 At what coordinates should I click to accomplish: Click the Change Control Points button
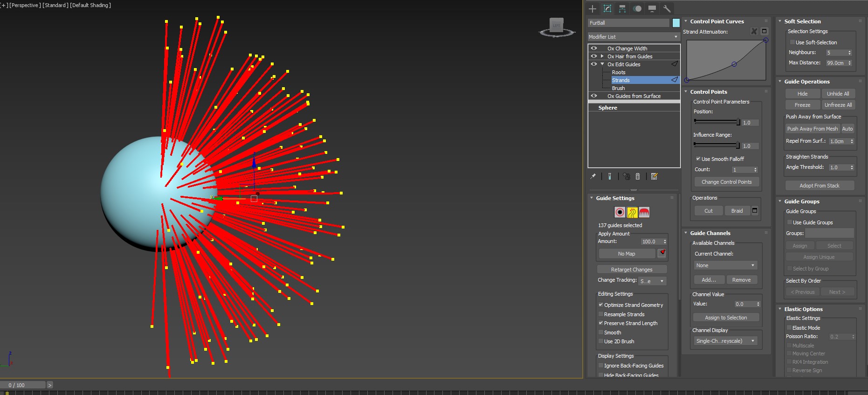click(x=726, y=182)
